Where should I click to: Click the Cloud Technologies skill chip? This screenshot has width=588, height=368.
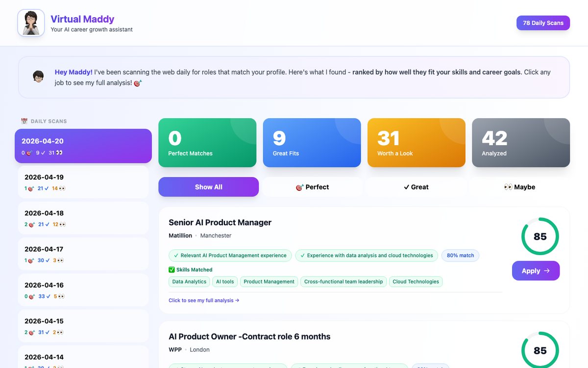[x=416, y=282]
